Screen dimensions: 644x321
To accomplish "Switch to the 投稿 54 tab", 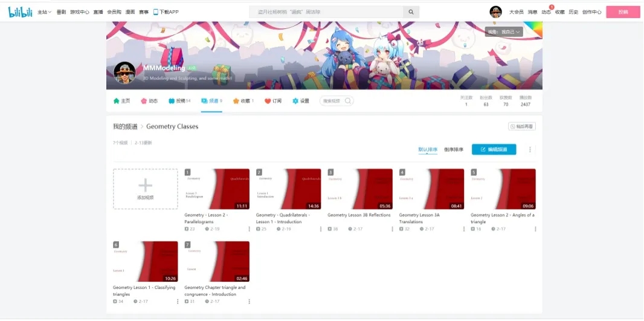I will (x=179, y=101).
